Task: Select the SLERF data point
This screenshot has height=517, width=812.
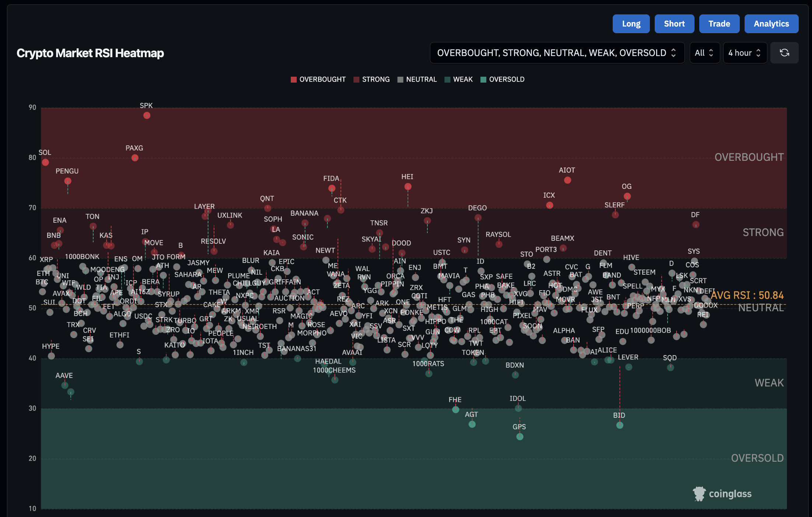Action: (x=615, y=215)
